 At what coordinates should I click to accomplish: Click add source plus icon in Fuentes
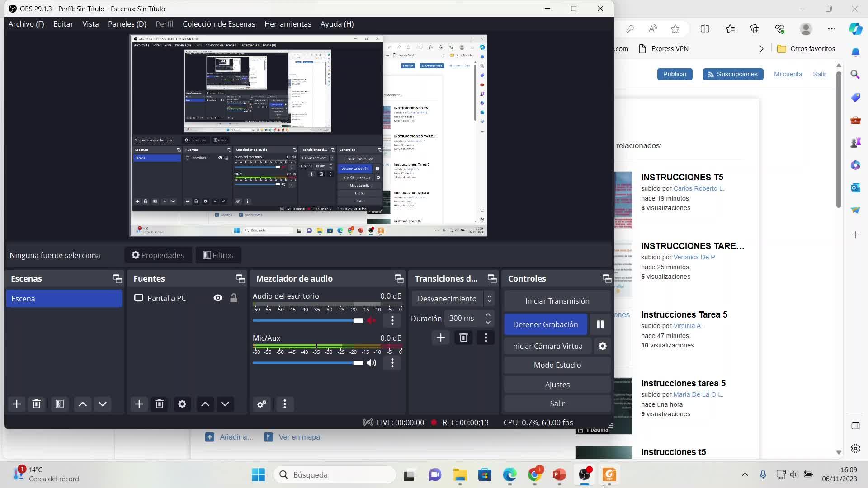tap(139, 404)
